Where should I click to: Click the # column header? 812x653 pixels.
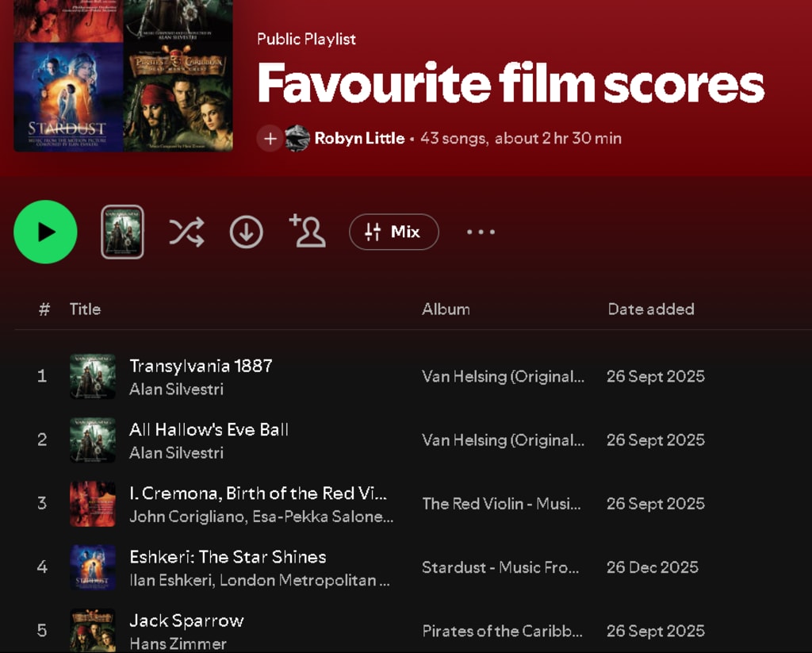[x=44, y=309]
